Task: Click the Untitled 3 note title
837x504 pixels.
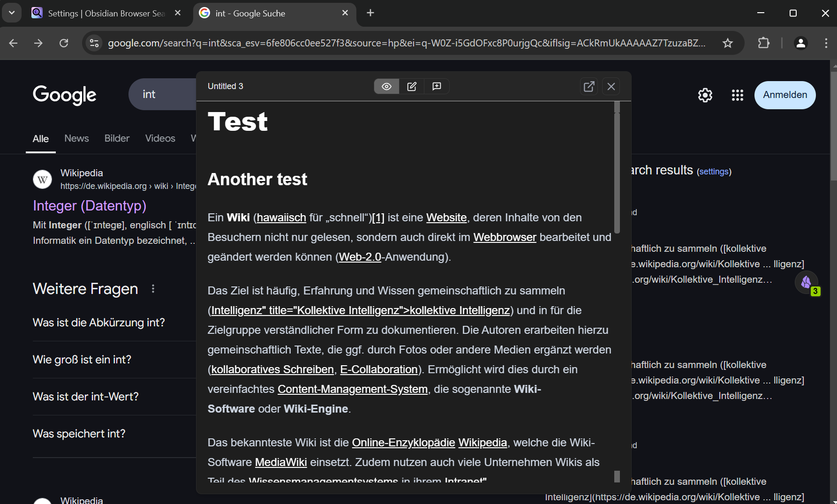Action: coord(226,86)
